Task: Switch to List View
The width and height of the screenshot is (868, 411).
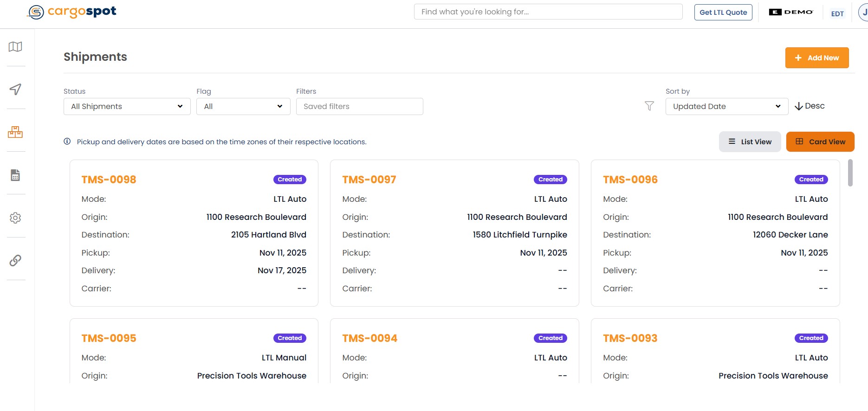Action: coord(750,142)
